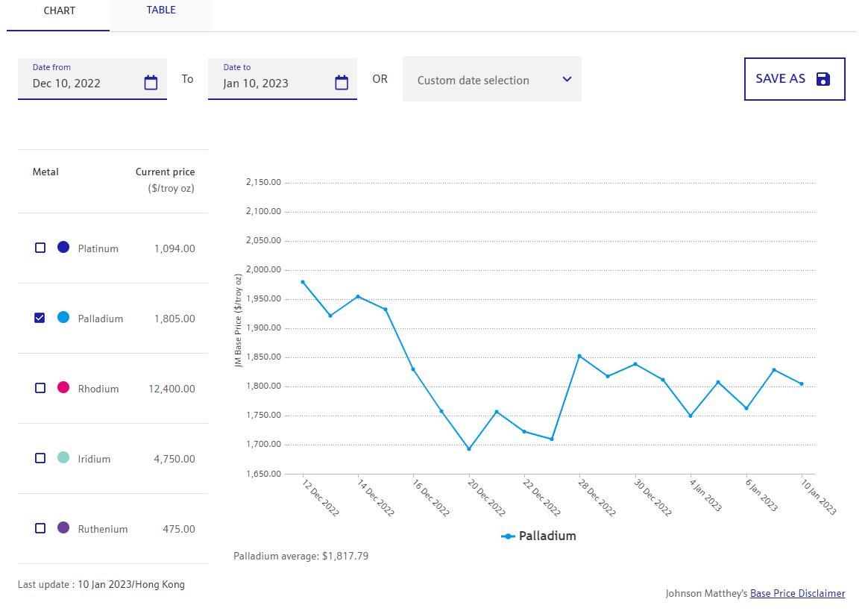Open the Date to calendar picker icon
The width and height of the screenshot is (868, 611).
[342, 83]
